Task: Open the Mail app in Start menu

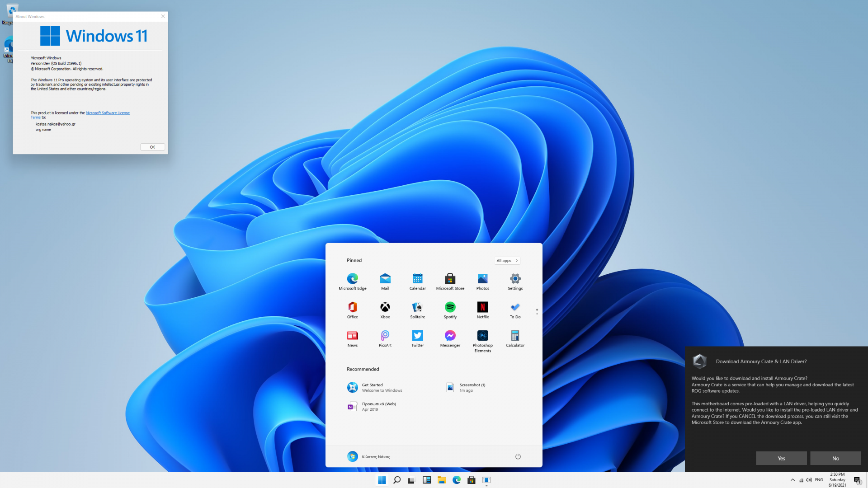Action: [385, 282]
